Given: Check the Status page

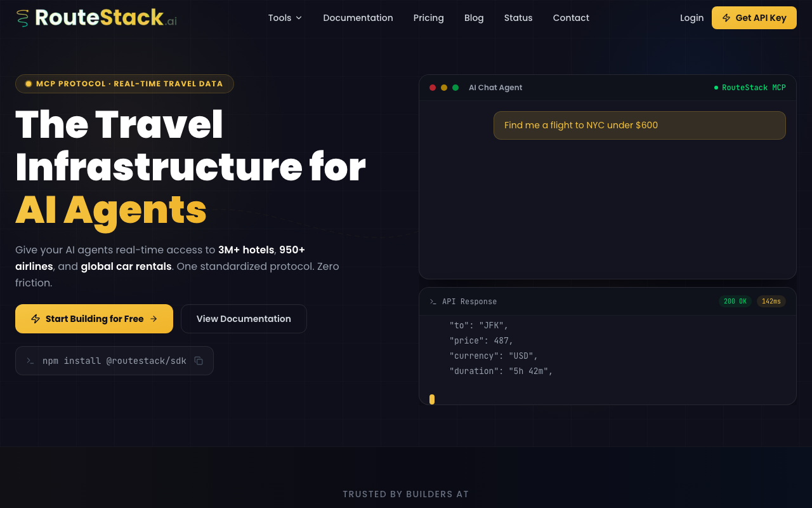Looking at the screenshot, I should coord(518,18).
